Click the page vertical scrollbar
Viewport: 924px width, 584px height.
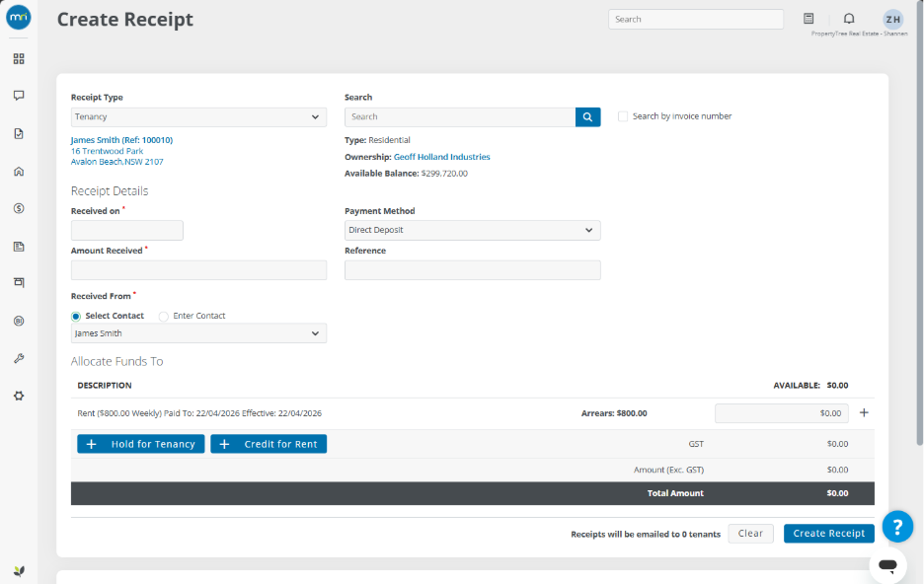920,224
